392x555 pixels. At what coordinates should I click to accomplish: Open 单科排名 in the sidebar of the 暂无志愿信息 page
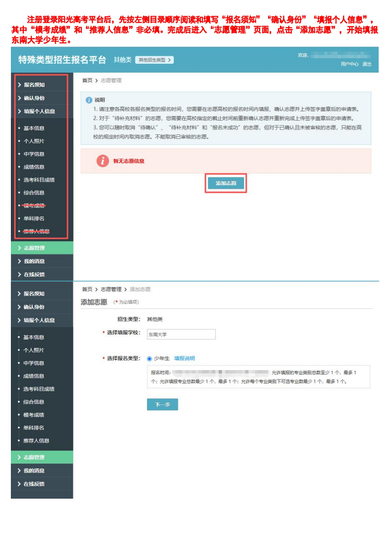click(x=34, y=218)
